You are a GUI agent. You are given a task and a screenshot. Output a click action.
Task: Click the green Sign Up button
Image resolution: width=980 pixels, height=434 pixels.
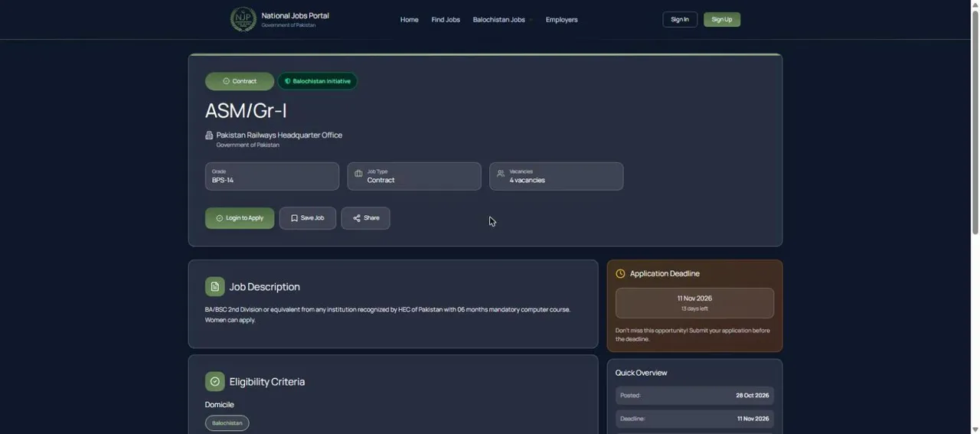point(722,20)
